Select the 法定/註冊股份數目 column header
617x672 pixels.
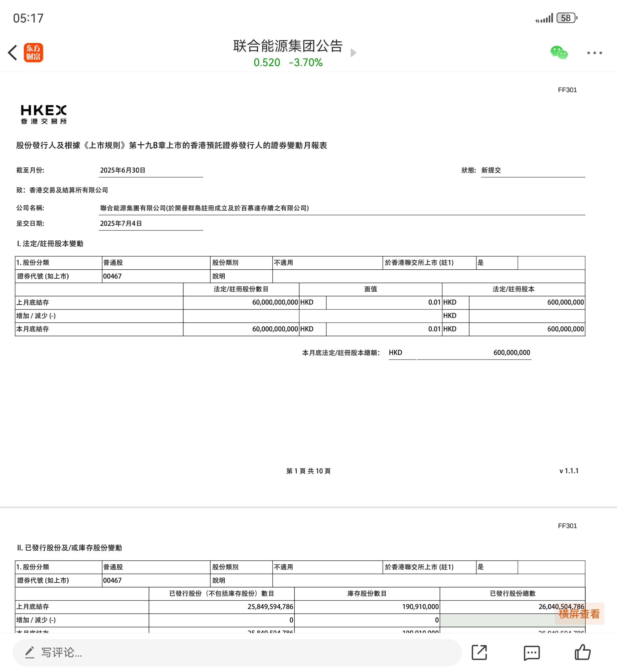(241, 289)
